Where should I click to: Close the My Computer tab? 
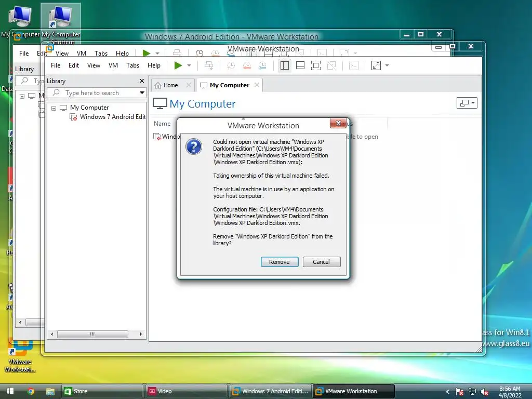click(x=257, y=85)
